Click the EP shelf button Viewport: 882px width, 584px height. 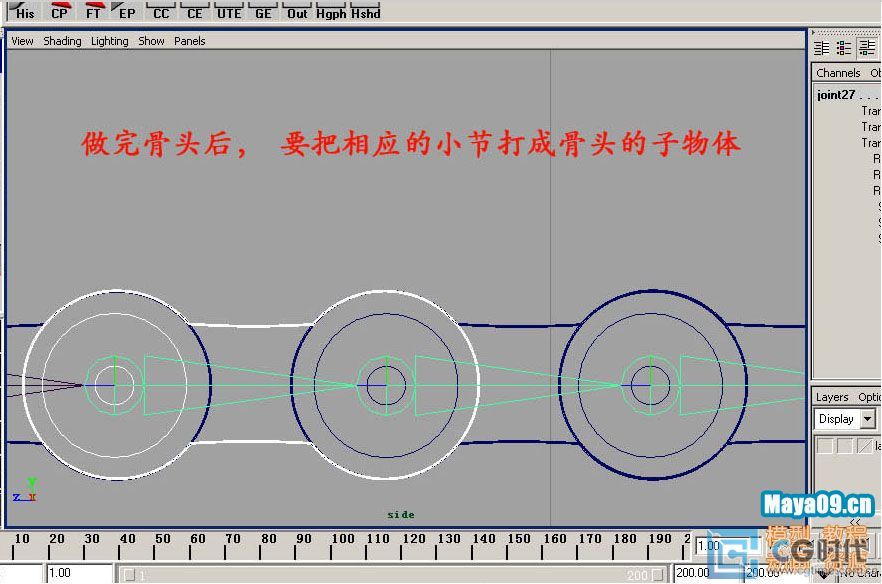click(127, 11)
